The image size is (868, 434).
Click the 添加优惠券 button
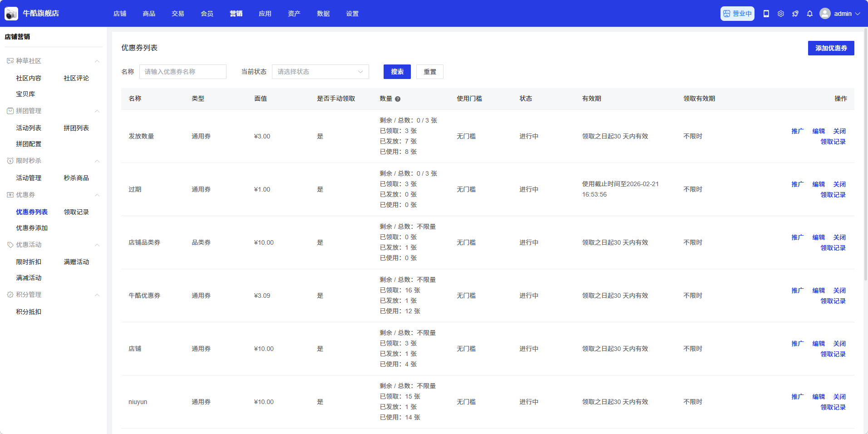831,48
